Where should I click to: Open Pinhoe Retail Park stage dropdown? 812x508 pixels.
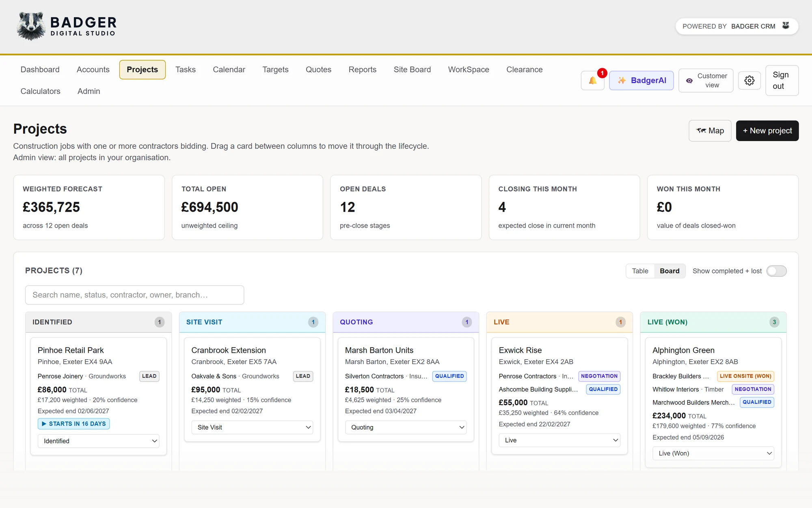[99, 441]
